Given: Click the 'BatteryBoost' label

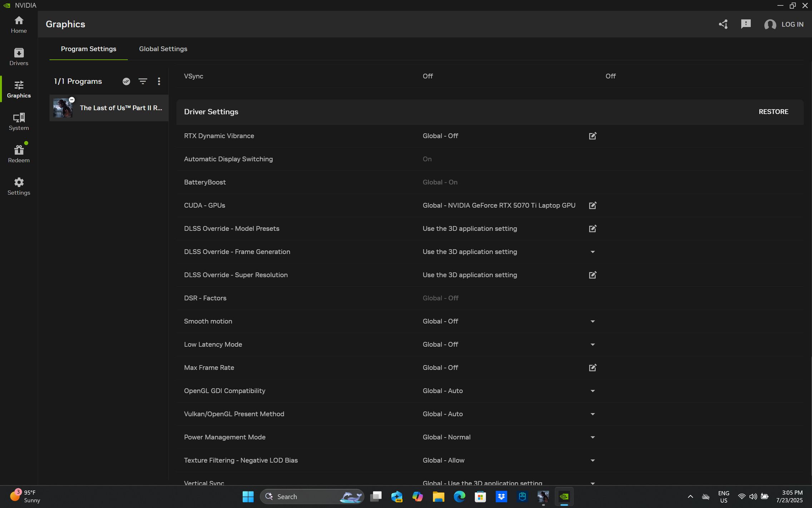Looking at the screenshot, I should (x=205, y=182).
